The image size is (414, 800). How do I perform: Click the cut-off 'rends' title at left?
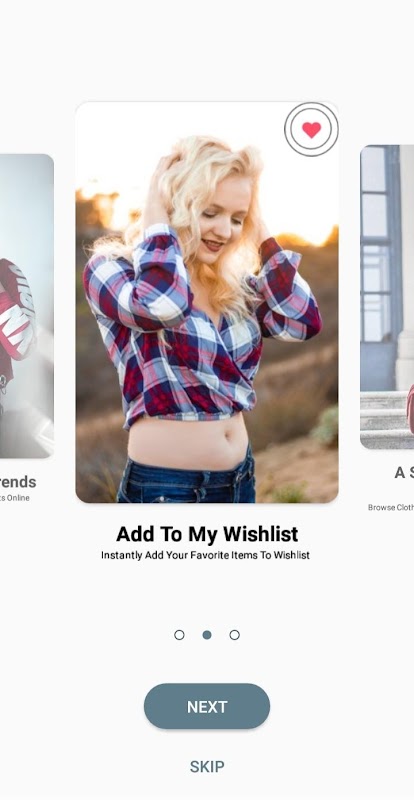18,482
